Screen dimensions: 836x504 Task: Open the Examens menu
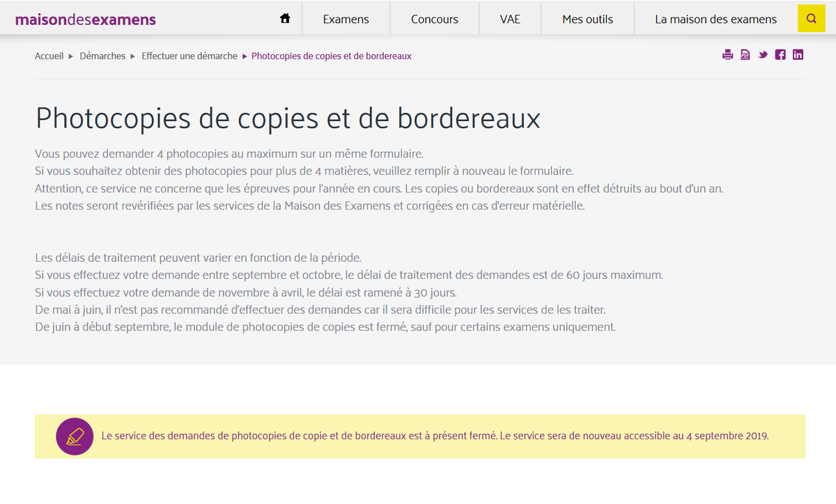pos(346,19)
